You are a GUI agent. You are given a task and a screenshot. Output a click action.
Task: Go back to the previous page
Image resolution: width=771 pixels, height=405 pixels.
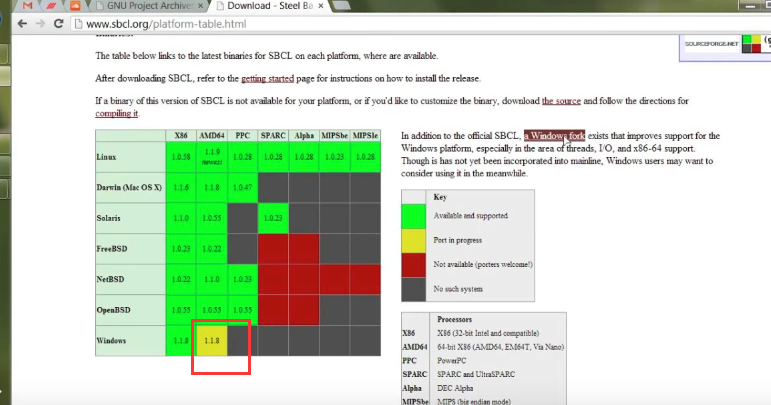pyautogui.click(x=22, y=24)
